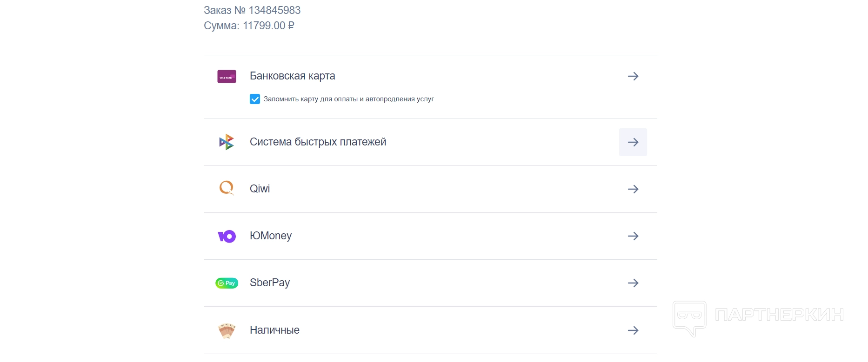Click the arrow beside Наличные

633,330
